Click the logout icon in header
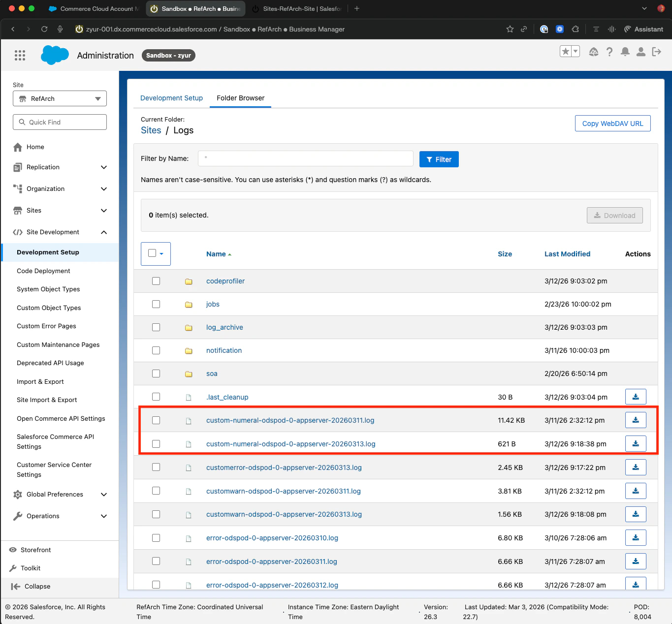672x624 pixels. pos(656,52)
